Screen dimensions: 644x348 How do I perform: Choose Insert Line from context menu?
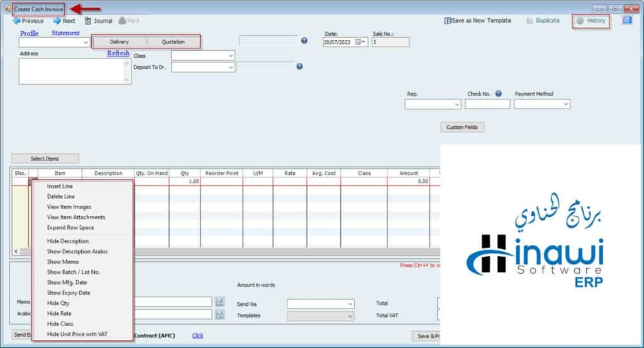tap(60, 186)
